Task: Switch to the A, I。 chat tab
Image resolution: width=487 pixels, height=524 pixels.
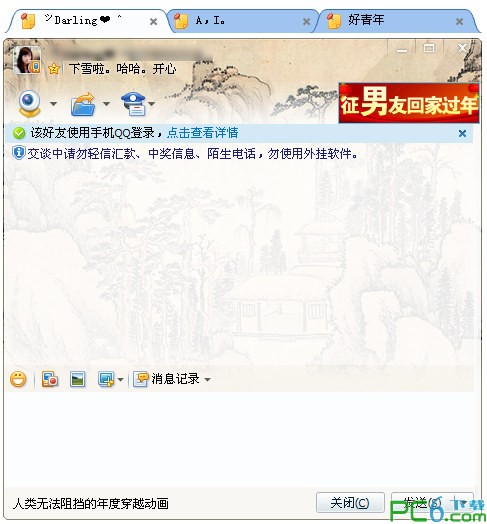Action: pyautogui.click(x=242, y=21)
